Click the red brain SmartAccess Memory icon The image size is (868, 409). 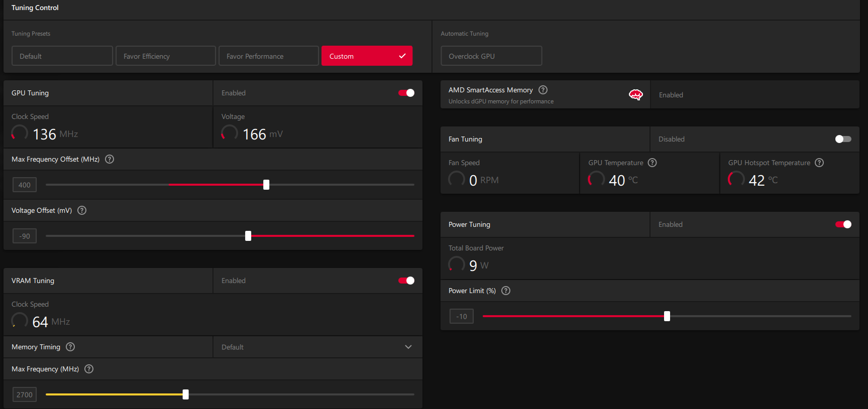point(636,94)
